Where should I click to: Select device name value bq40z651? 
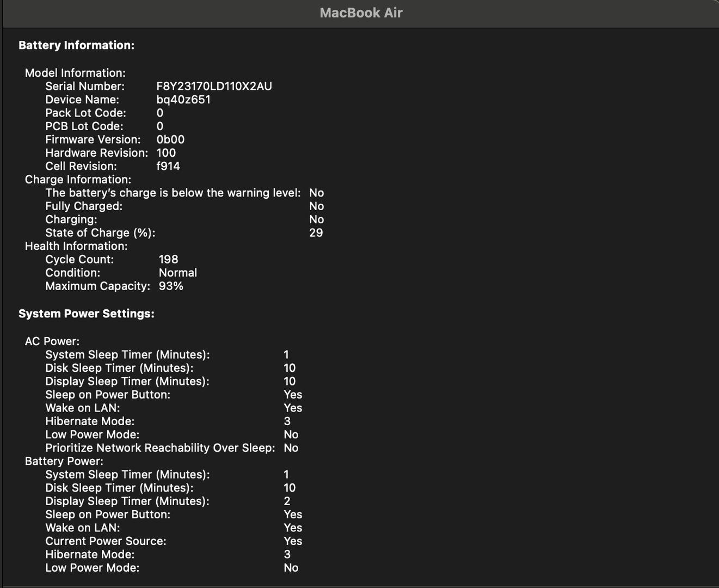pyautogui.click(x=183, y=100)
